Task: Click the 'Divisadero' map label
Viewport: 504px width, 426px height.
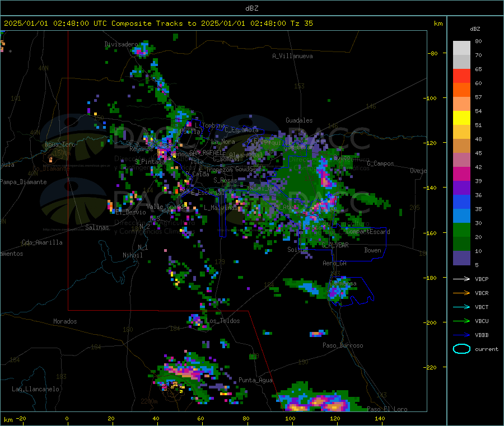Action: point(121,44)
